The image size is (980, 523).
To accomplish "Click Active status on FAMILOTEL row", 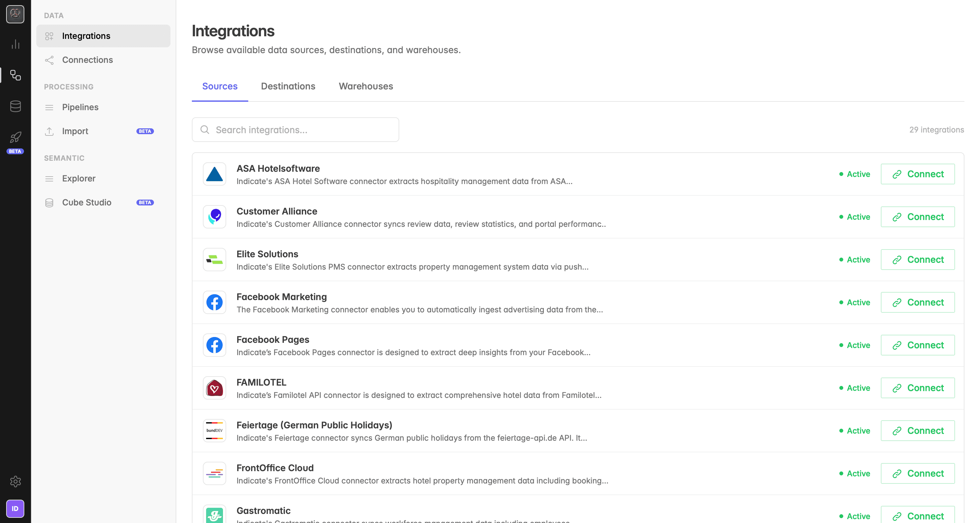I will coord(855,388).
